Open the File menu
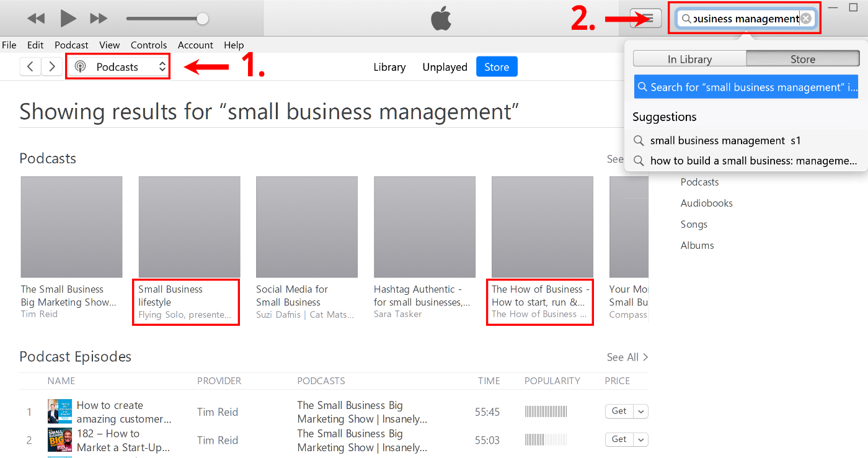 coord(9,45)
